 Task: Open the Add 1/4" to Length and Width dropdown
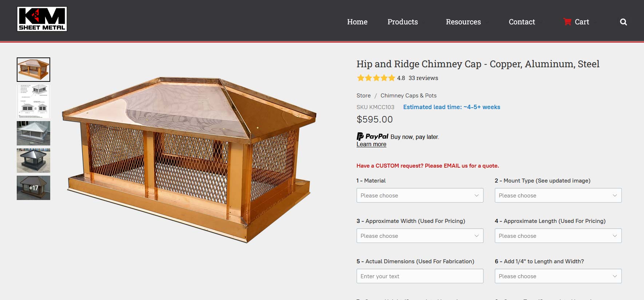click(x=558, y=276)
